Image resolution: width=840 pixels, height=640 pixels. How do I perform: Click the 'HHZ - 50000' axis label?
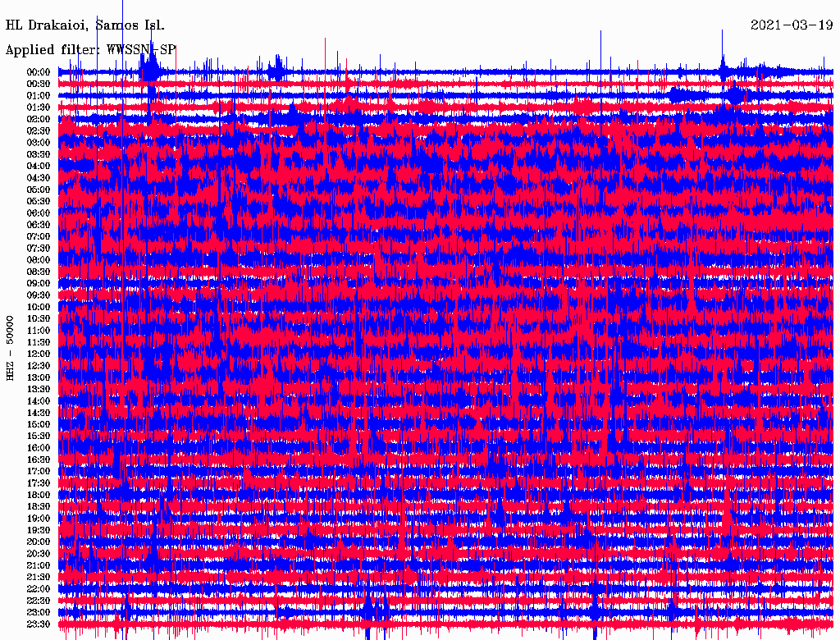pyautogui.click(x=10, y=349)
